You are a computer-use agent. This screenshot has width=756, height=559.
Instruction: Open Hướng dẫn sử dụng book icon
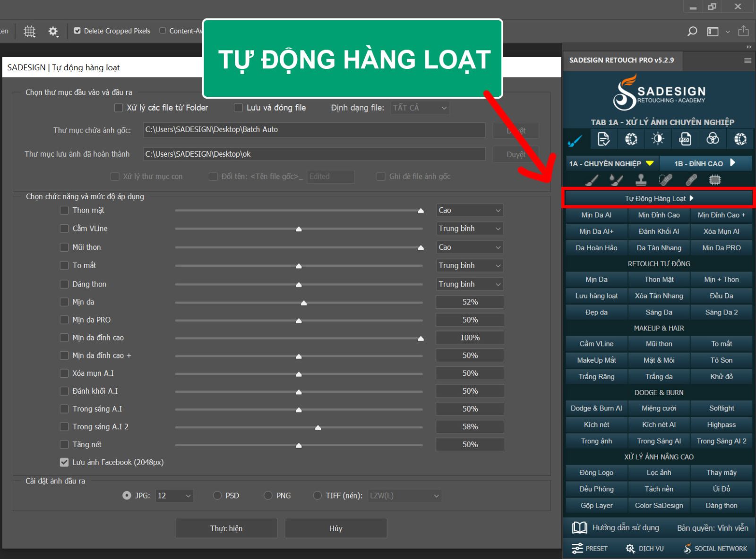click(579, 527)
